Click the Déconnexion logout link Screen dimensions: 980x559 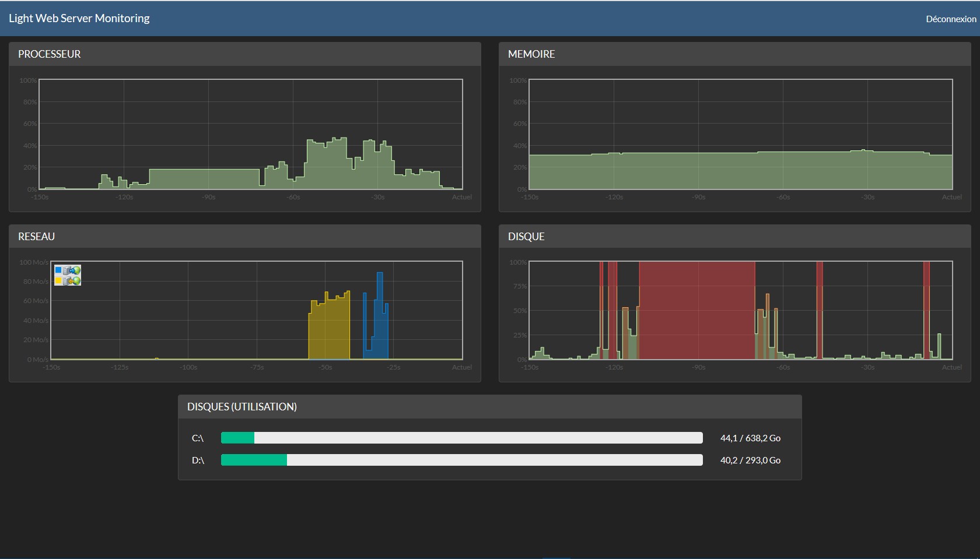point(951,19)
